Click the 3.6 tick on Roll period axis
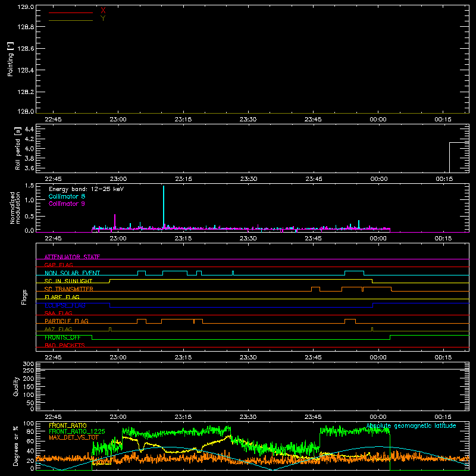Screen dimensions: 476x476 click(29, 168)
